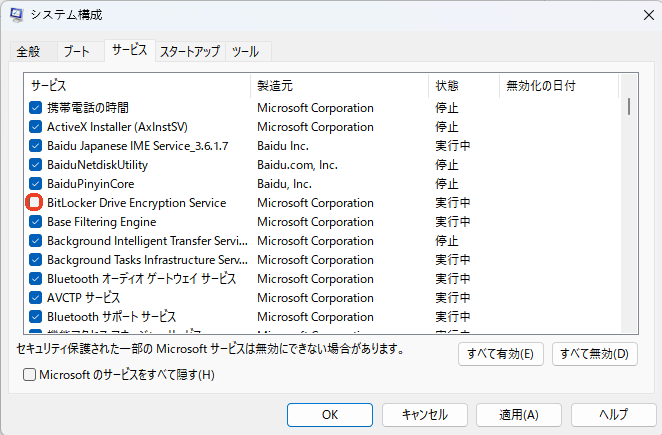The width and height of the screenshot is (662, 435).
Task: Toggle the BaiduNetdiskUtility checkbox
Action: tap(36, 165)
